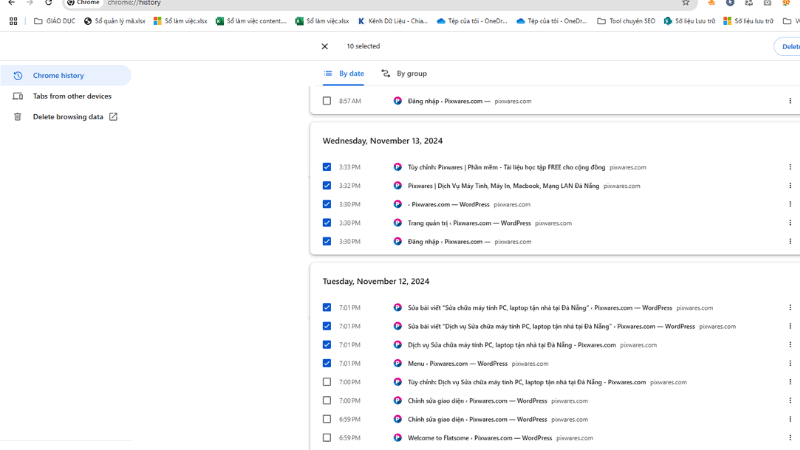The image size is (800, 450).
Task: Uncheck the 3:33 PM Tùy chỉnh Pixwares entry
Action: point(326,167)
